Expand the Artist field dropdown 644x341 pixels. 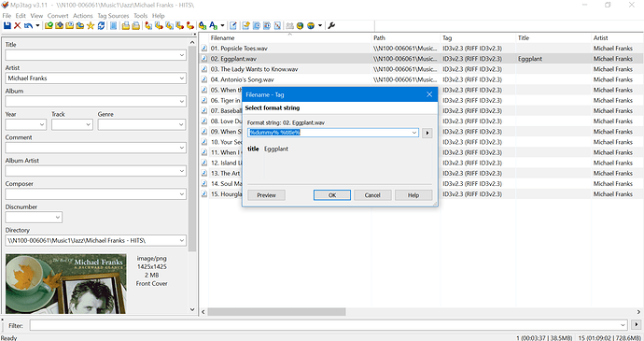[182, 78]
